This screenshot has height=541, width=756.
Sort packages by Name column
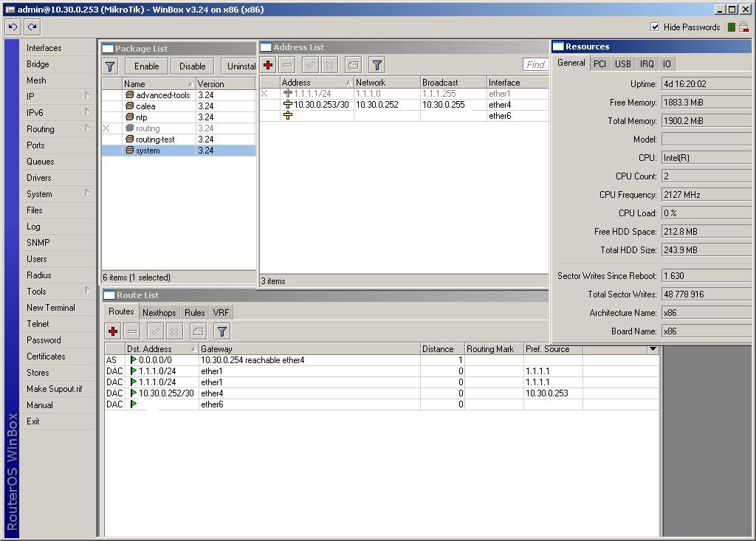(x=159, y=84)
